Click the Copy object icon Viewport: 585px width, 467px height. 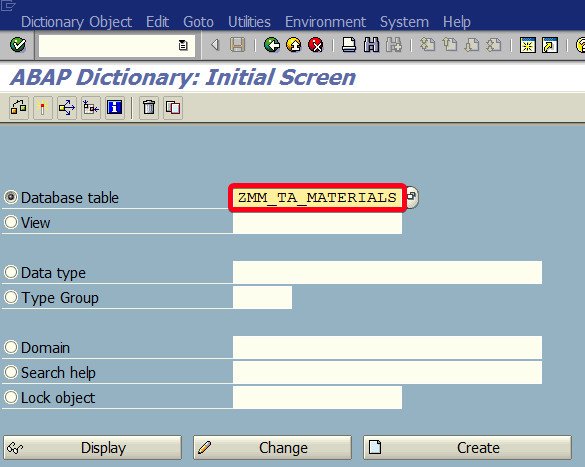pyautogui.click(x=173, y=108)
